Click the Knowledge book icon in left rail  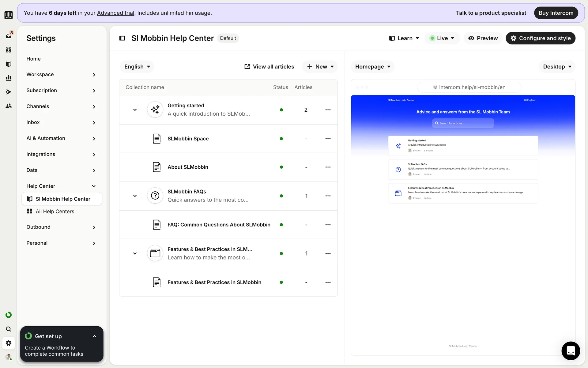pyautogui.click(x=9, y=64)
